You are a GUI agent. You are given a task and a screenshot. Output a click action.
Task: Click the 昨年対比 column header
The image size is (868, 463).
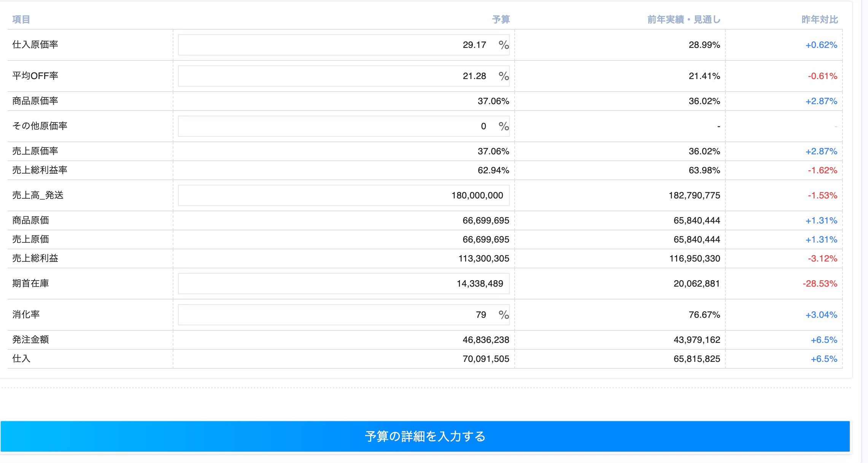pos(820,19)
